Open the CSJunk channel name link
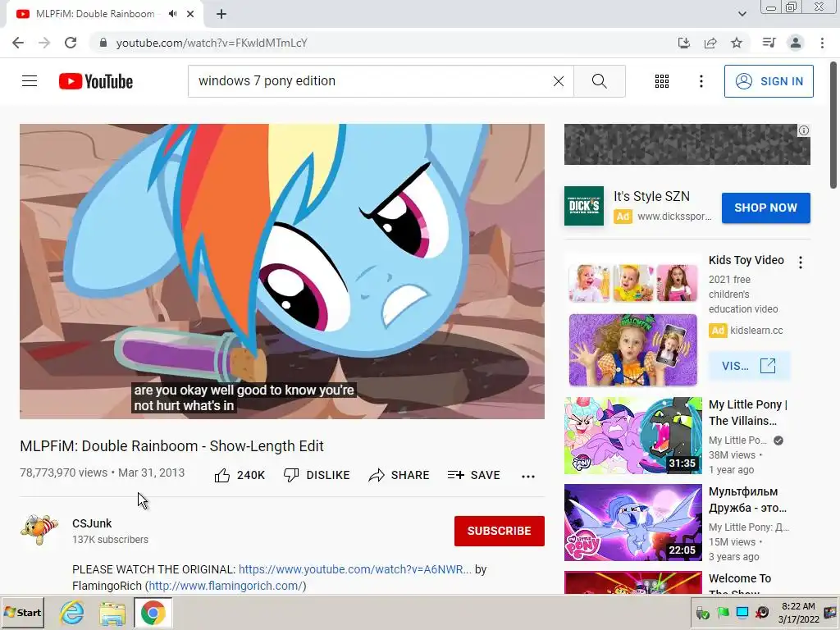840x630 pixels. tap(92, 523)
